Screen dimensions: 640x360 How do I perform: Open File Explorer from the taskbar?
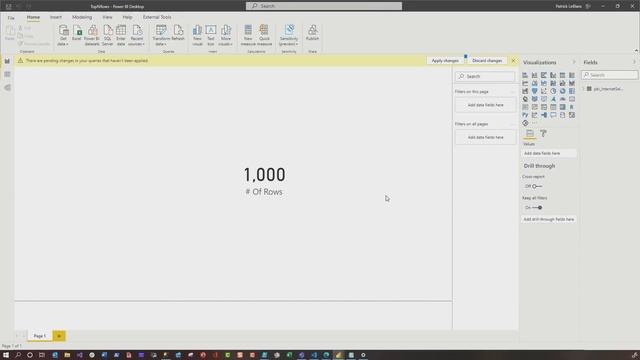pyautogui.click(x=67, y=355)
